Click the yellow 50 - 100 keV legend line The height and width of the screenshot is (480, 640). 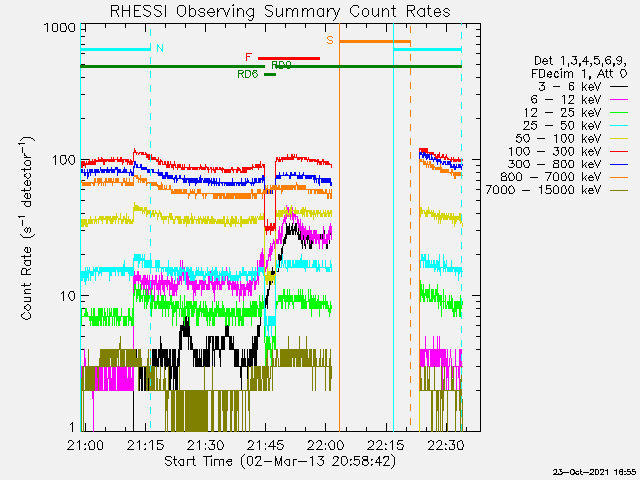pos(619,139)
